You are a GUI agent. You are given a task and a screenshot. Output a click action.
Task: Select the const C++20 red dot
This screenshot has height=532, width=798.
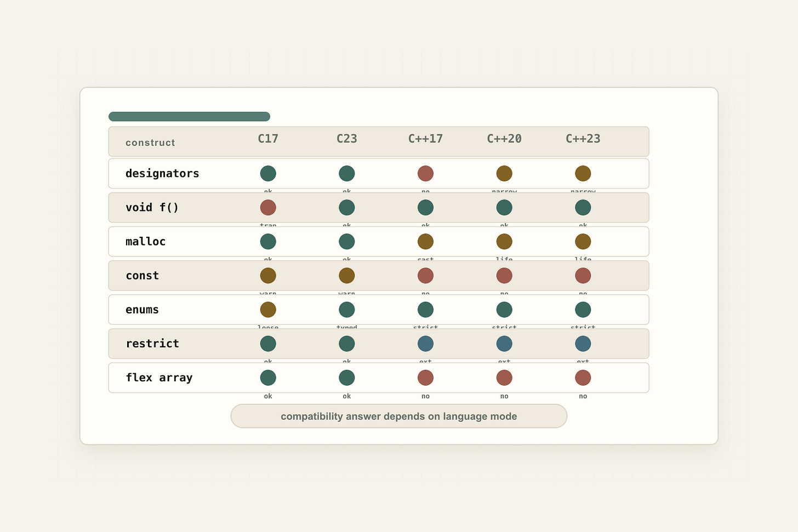504,276
